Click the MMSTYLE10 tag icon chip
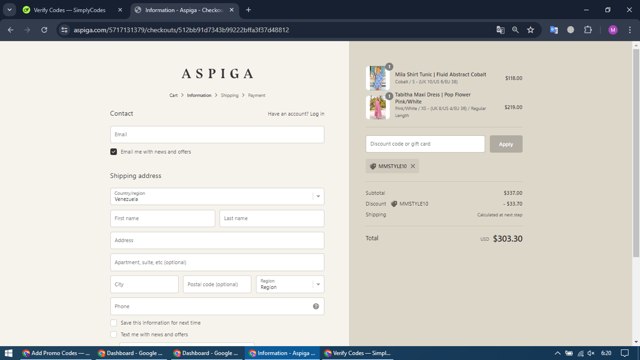This screenshot has height=360, width=640. [392, 166]
